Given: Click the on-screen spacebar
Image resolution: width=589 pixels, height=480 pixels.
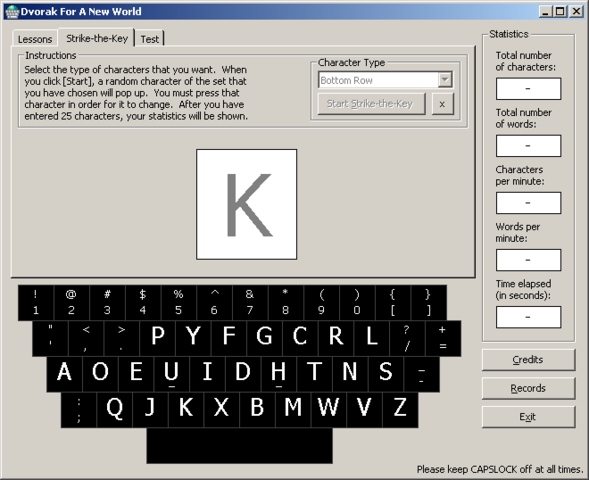Looking at the screenshot, I should click(240, 446).
